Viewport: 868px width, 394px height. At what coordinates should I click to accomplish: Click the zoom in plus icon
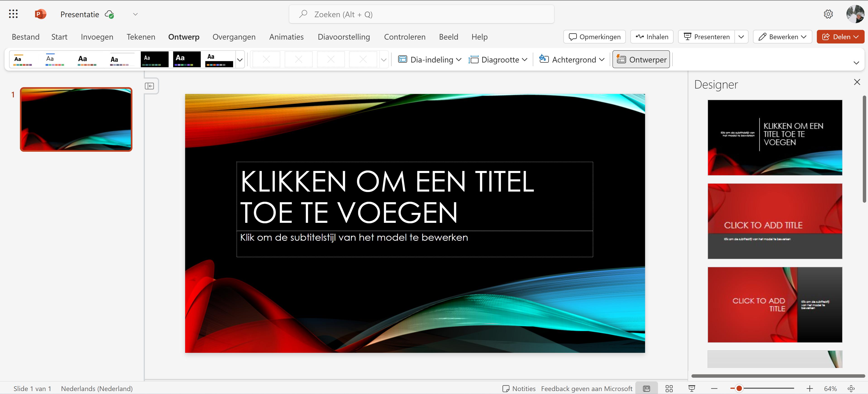coord(810,388)
